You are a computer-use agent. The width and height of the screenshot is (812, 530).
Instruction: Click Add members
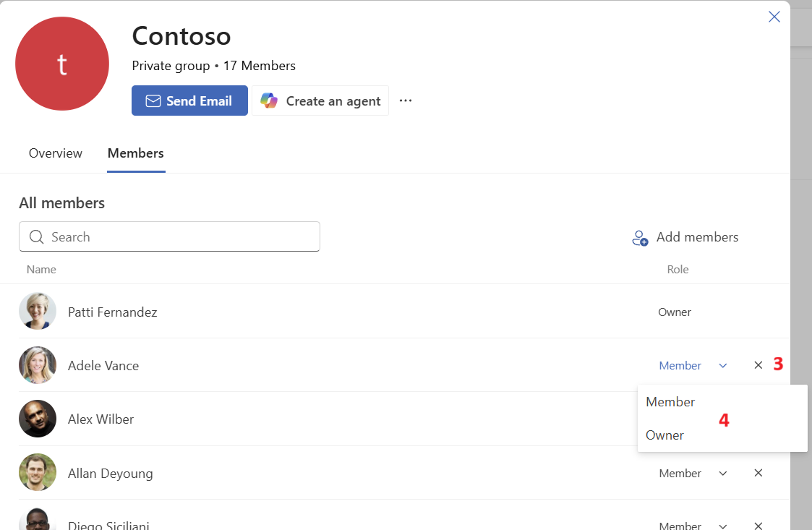[685, 237]
